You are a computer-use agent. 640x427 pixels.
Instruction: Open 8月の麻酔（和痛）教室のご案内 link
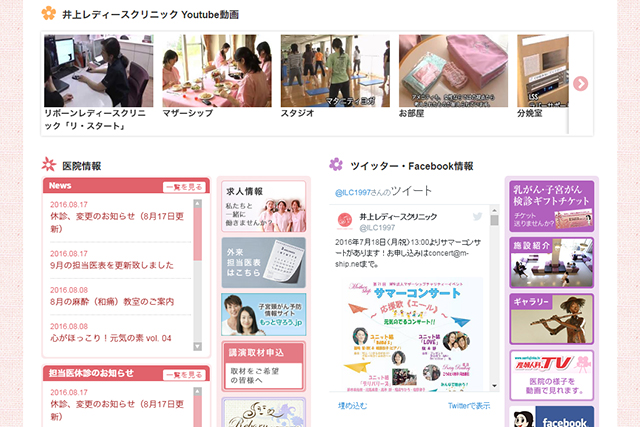(111, 302)
